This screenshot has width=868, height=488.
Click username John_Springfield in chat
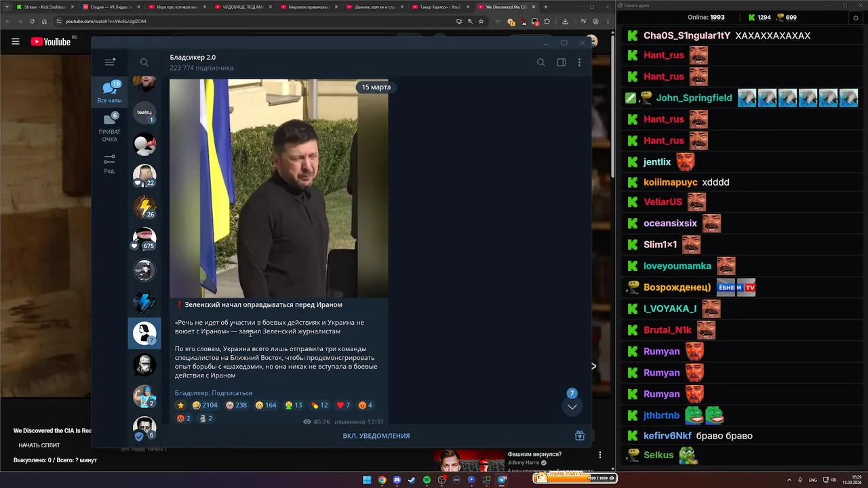tap(694, 98)
